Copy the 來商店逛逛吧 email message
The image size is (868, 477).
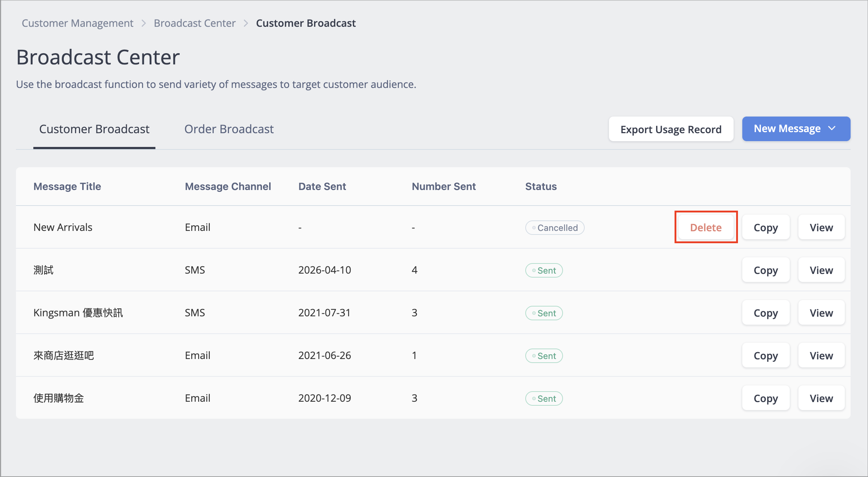tap(766, 355)
